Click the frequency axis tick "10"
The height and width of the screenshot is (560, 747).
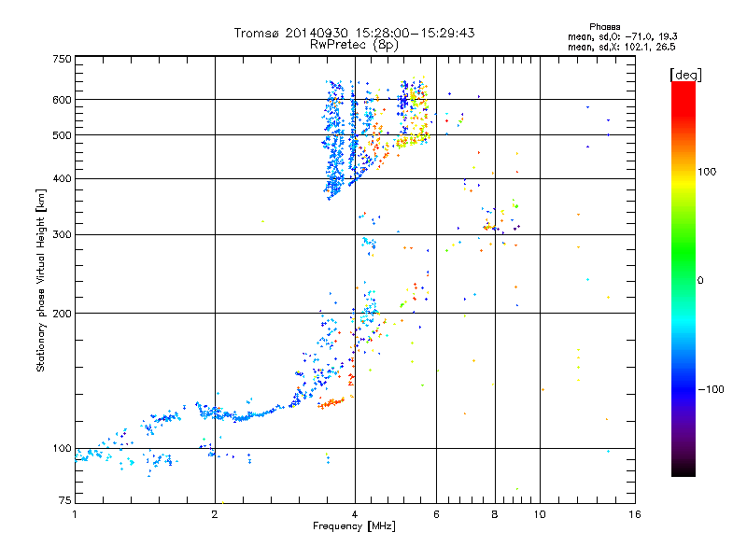pos(540,514)
